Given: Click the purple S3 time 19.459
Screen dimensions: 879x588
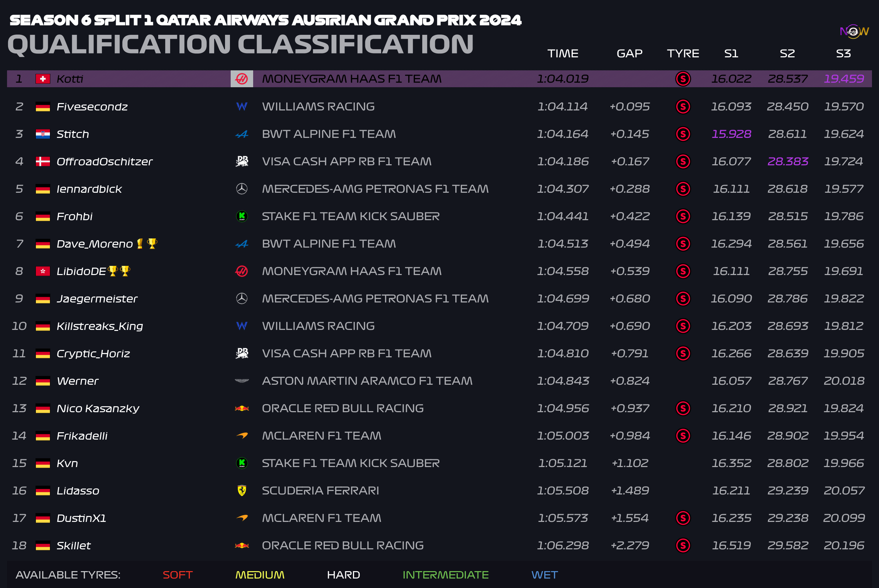Looking at the screenshot, I should [844, 79].
